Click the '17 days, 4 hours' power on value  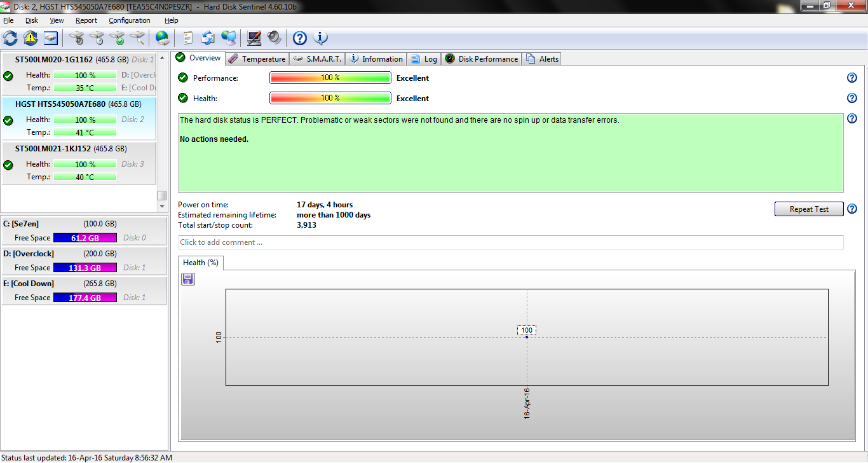[x=325, y=205]
